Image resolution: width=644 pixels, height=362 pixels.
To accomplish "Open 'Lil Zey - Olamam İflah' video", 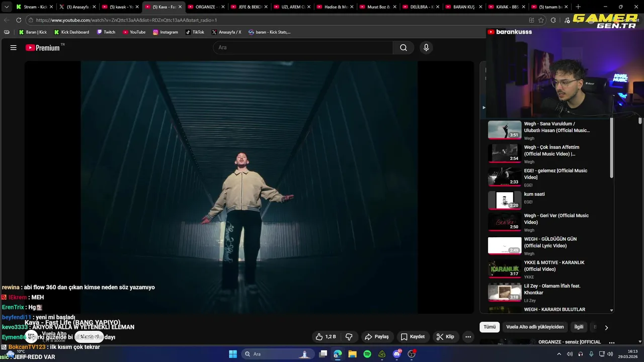I will point(548,292).
